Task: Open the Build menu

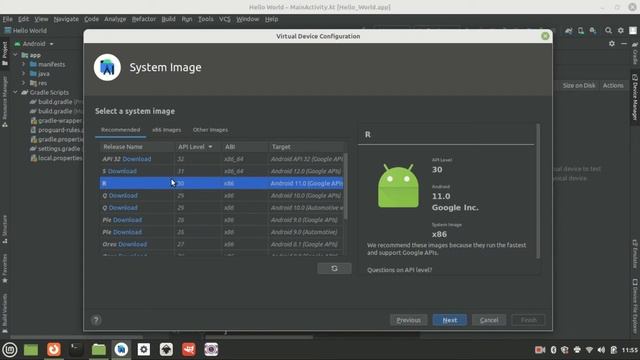Action: [x=168, y=19]
